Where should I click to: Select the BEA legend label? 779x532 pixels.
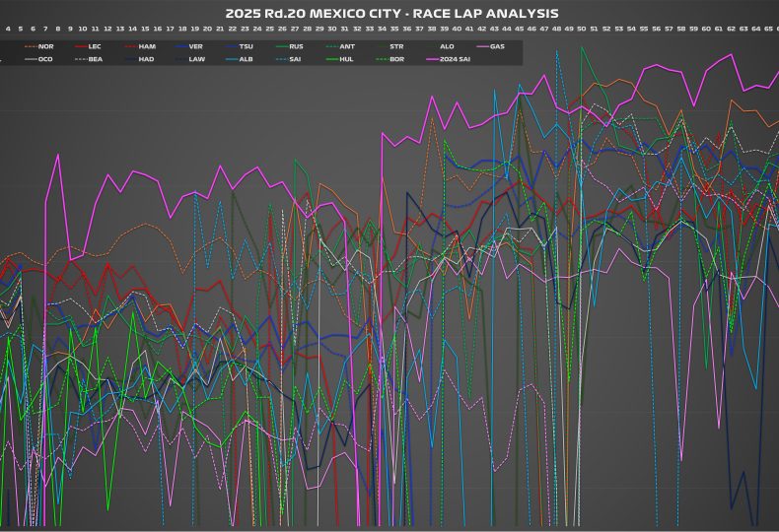(x=95, y=59)
